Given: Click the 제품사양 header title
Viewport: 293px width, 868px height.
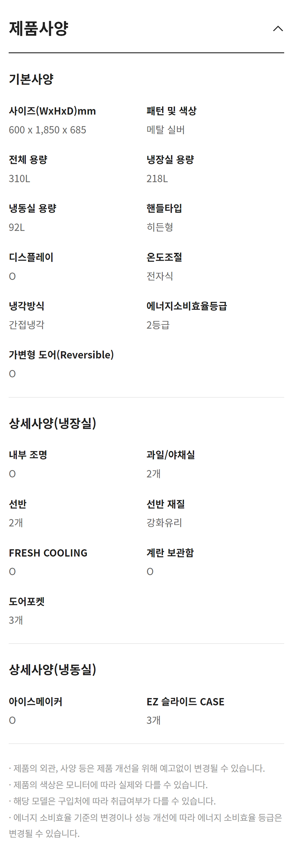Looking at the screenshot, I should pyautogui.click(x=38, y=29).
